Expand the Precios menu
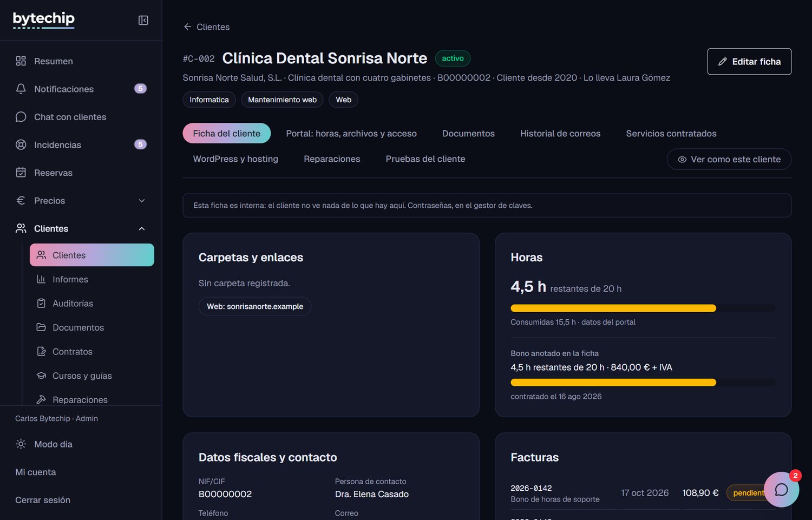This screenshot has height=520, width=812. [x=81, y=201]
